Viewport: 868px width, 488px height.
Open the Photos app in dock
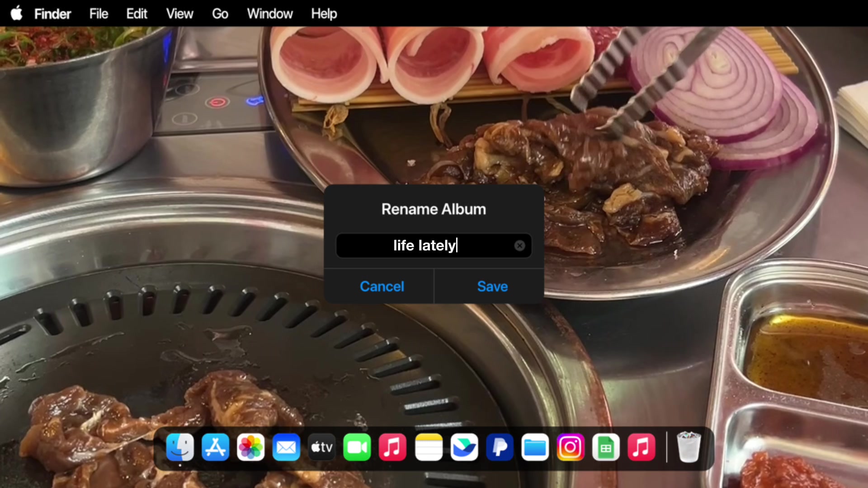[x=251, y=447]
